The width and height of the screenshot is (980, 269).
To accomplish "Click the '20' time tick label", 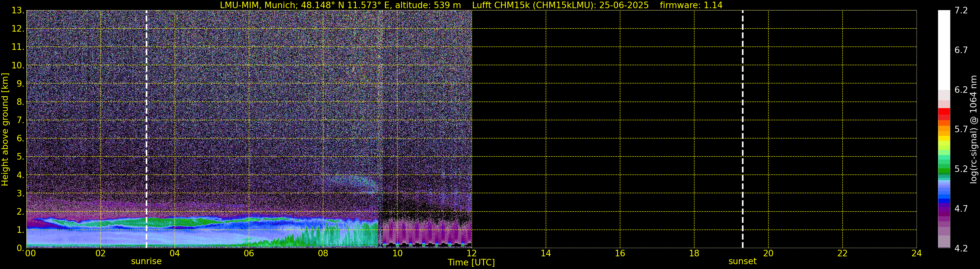I will [768, 253].
